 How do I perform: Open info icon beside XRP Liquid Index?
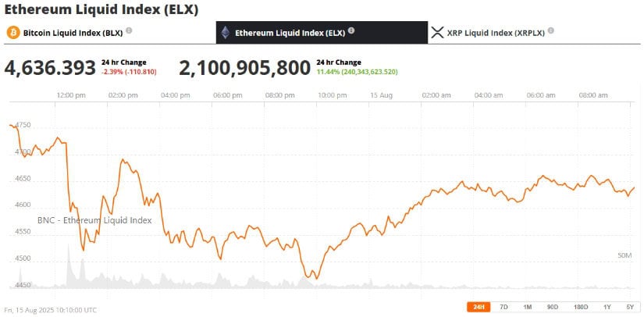pyautogui.click(x=551, y=30)
